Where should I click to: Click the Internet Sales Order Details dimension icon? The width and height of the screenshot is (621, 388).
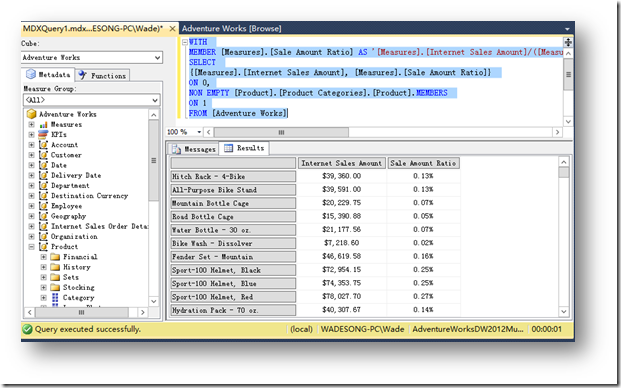(x=43, y=226)
